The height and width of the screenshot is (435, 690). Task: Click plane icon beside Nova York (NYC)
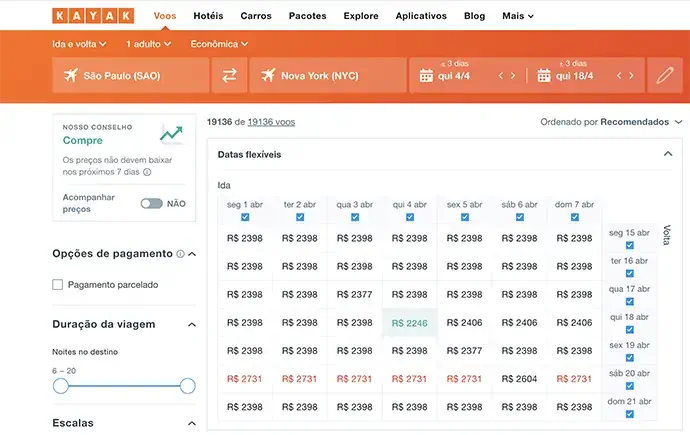click(268, 75)
